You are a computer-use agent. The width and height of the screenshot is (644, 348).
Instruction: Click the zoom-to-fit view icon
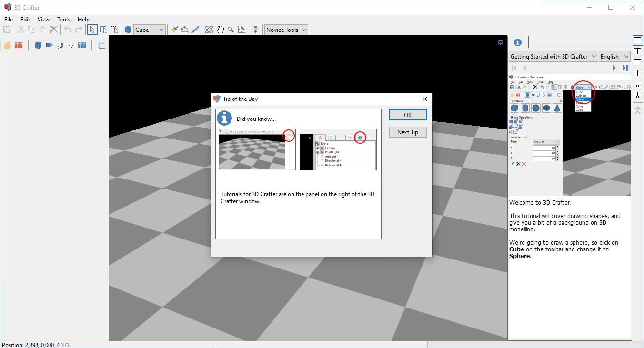click(x=242, y=30)
